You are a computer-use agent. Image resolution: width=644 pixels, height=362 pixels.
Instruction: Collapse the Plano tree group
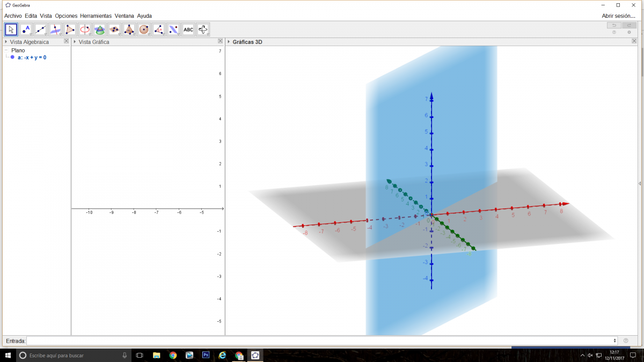tap(6, 50)
